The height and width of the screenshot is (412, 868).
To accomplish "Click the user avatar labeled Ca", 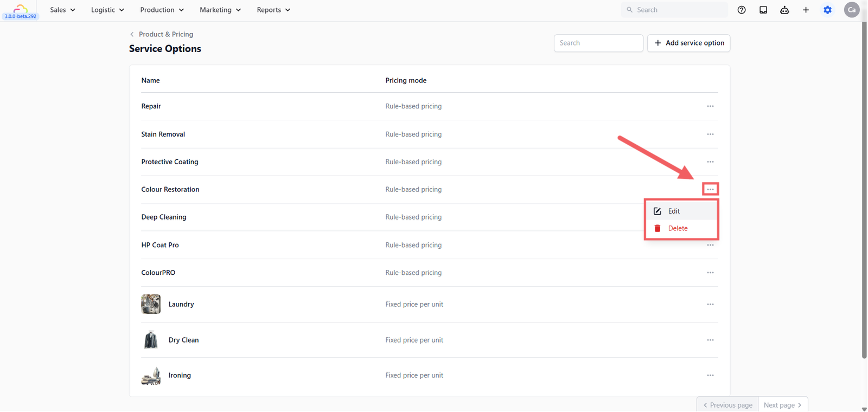I will (852, 10).
